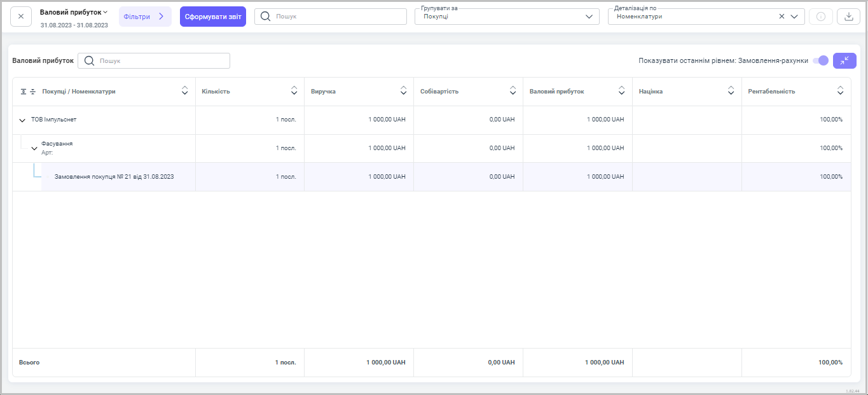Image resolution: width=868 pixels, height=395 pixels.
Task: Sort by the Націнка column arrows
Action: point(731,92)
